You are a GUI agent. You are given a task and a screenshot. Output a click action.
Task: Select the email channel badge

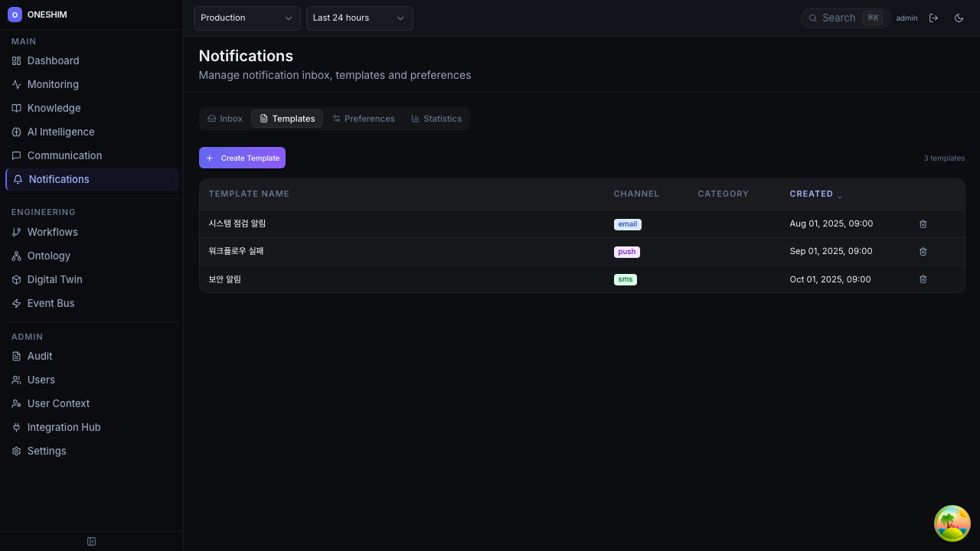[627, 224]
